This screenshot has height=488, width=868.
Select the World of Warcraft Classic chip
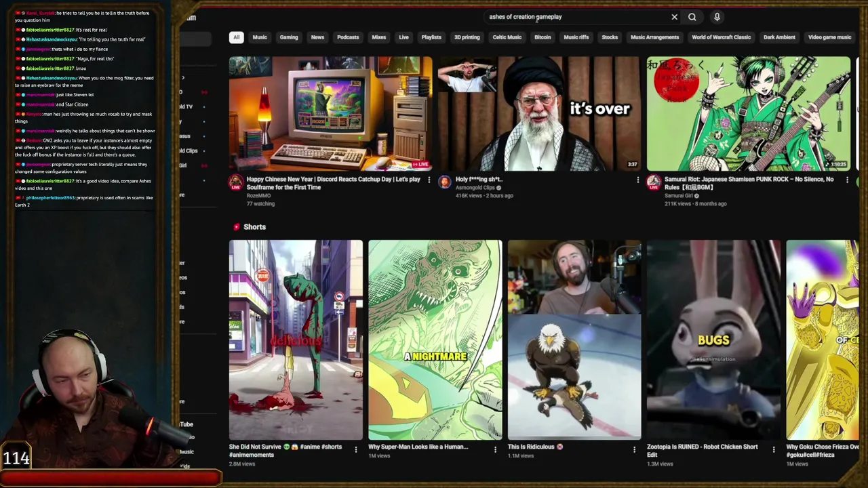coord(721,37)
